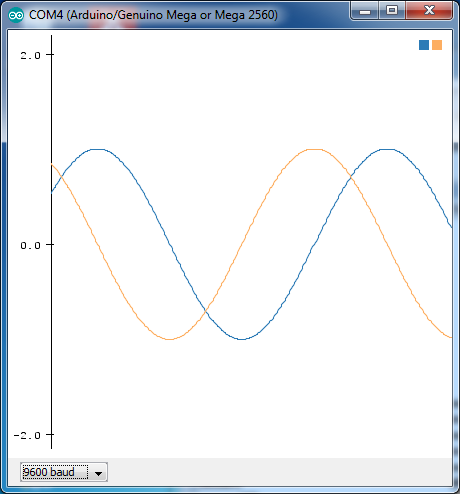Close the COM4 serial plotter window
This screenshot has width=460, height=494.
click(x=429, y=11)
